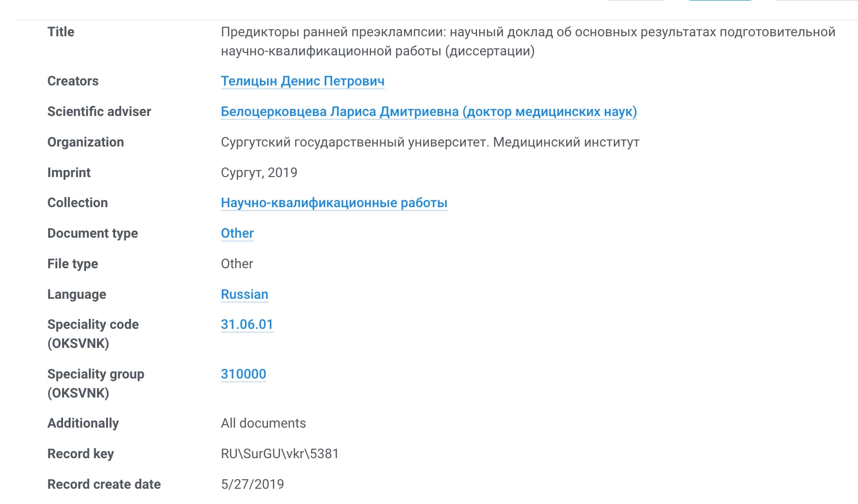The image size is (858, 504).
Task: Click the Russian language link
Action: tap(244, 294)
